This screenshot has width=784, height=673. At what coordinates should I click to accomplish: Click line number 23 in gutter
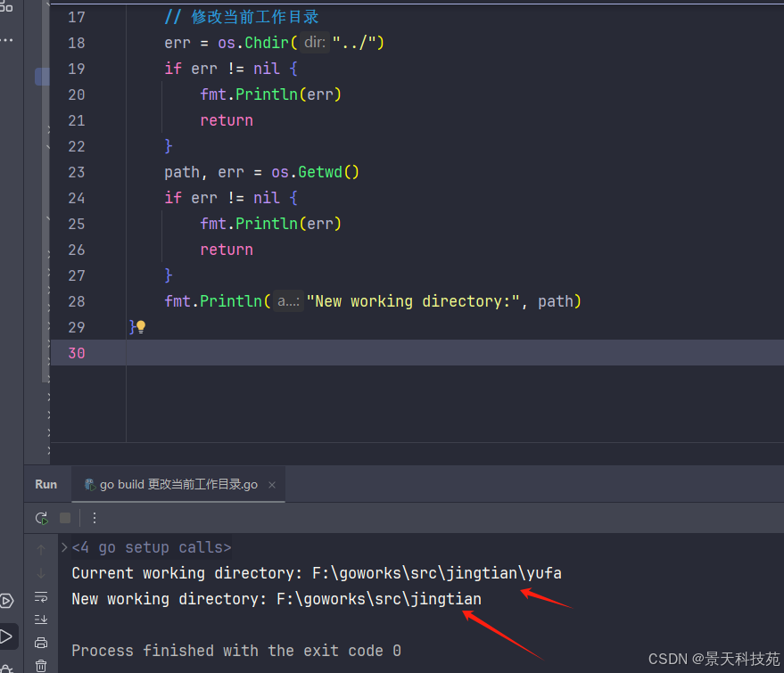point(77,172)
